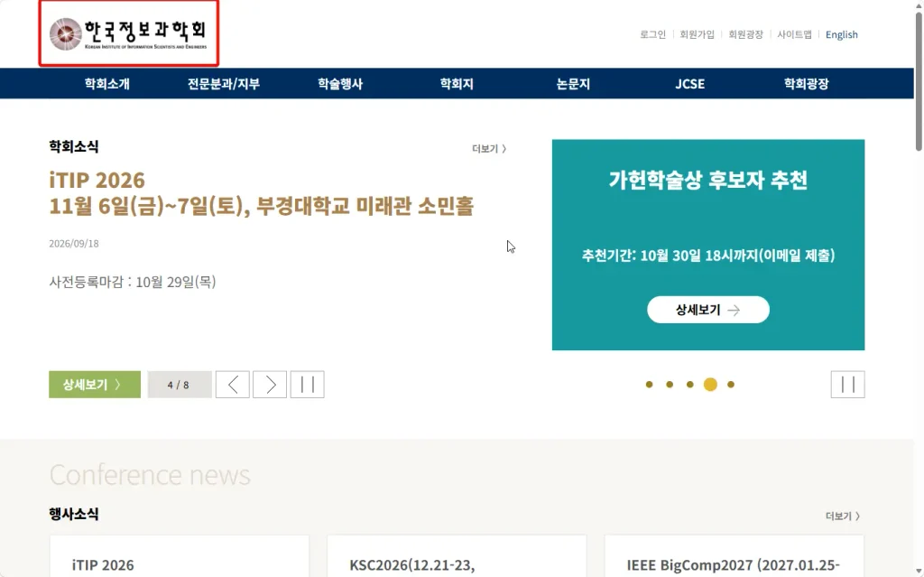Switch the site to English
The height and width of the screenshot is (577, 924).
[x=841, y=35]
